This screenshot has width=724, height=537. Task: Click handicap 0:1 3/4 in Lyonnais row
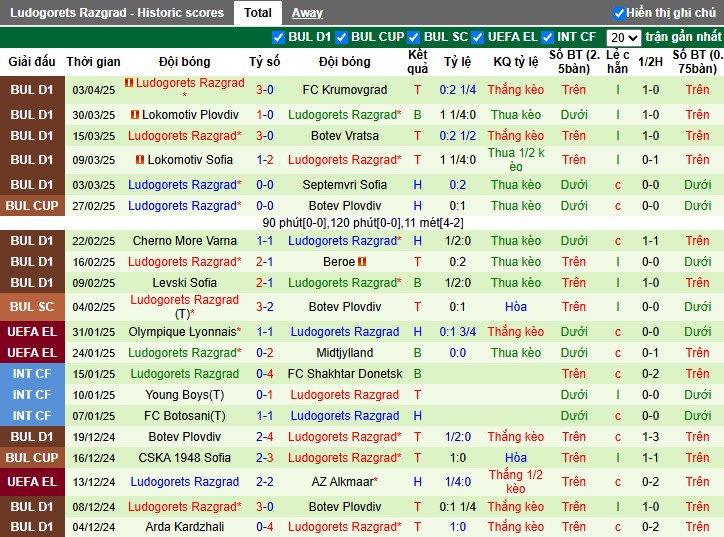pos(458,332)
